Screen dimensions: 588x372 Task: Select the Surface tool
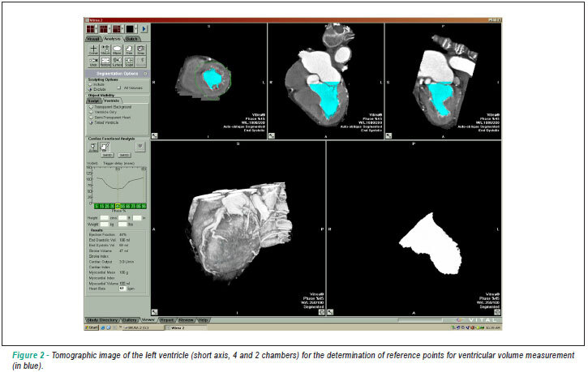(x=117, y=62)
